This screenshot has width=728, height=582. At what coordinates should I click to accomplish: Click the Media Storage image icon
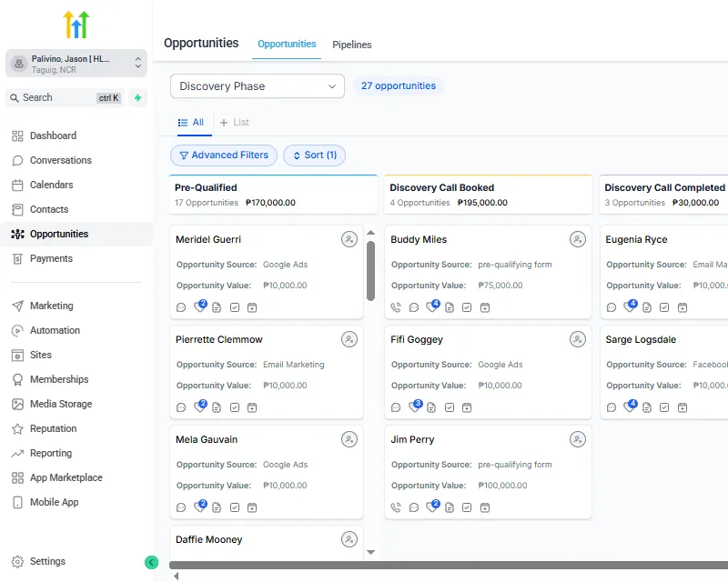17,405
